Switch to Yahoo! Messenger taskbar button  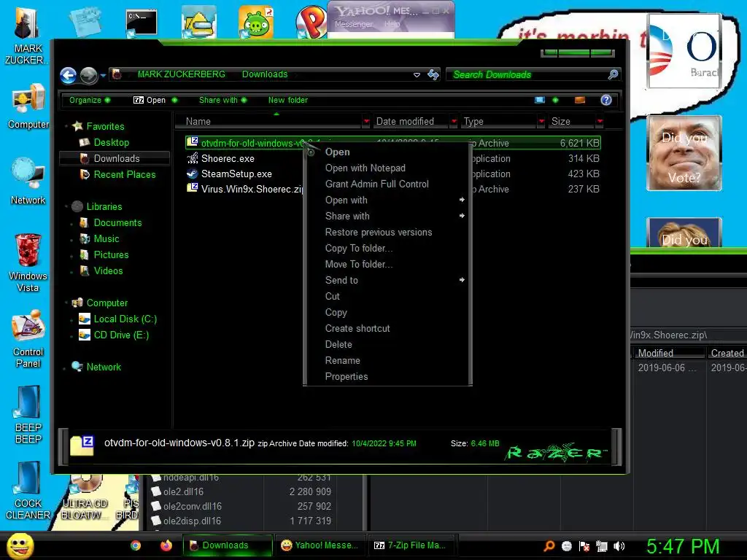click(x=320, y=545)
